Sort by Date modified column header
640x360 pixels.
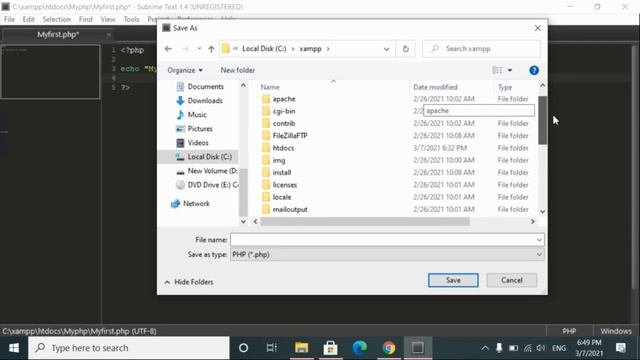point(435,87)
